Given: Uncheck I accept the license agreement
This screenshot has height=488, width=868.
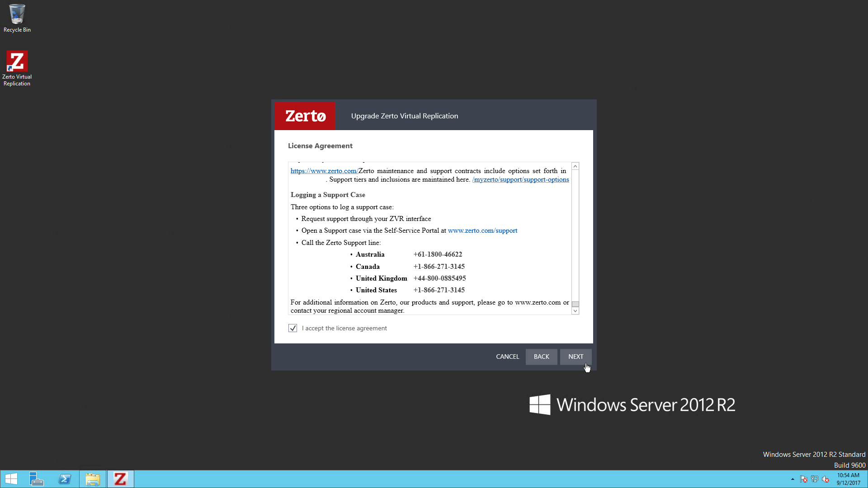Looking at the screenshot, I should point(293,328).
